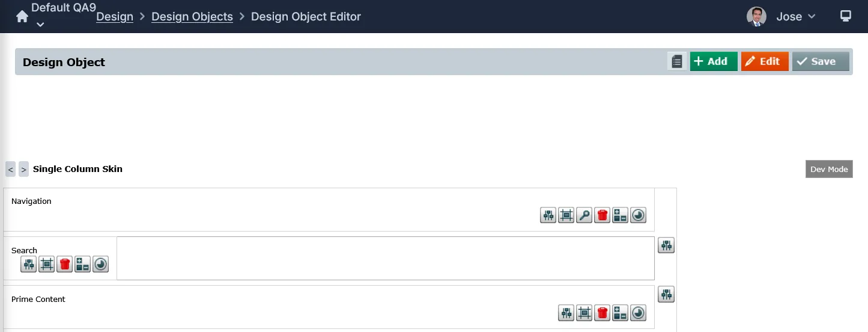Click the pie-clock icon in Prime Content row
Screen dimensions: 868x332
[x=639, y=313]
